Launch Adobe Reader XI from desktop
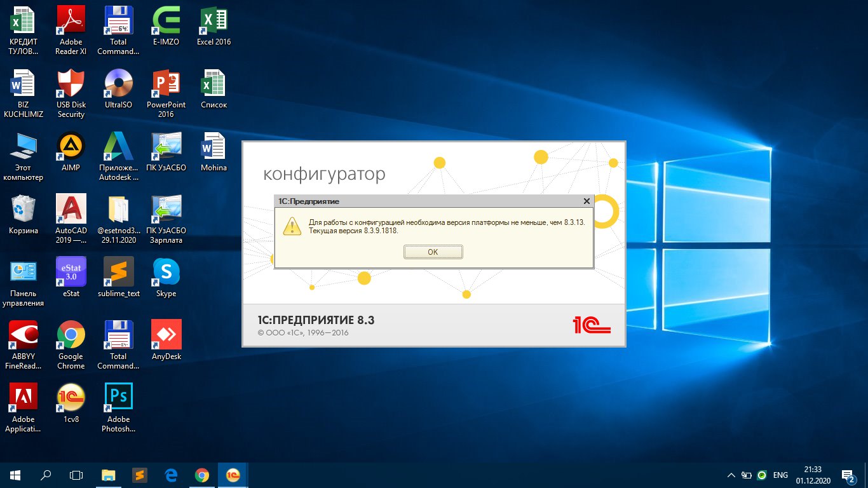868x488 pixels. click(71, 30)
